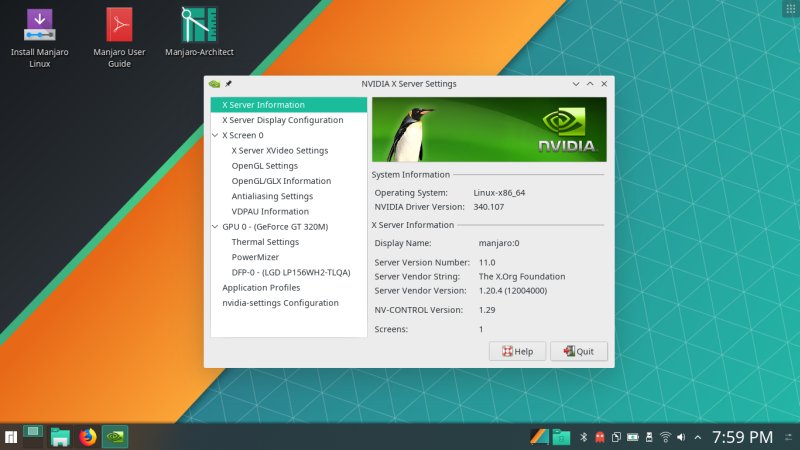800x450 pixels.
Task: Open Manjaro-Architect desktop icon
Action: (x=199, y=32)
